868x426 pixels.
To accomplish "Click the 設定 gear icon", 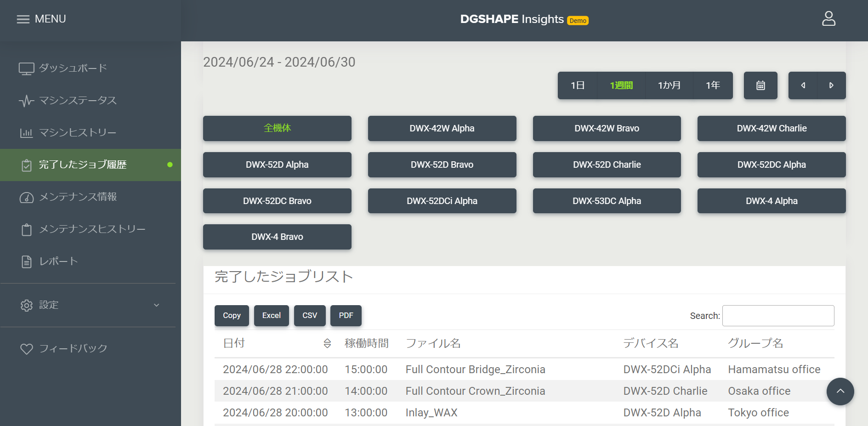I will pyautogui.click(x=27, y=305).
